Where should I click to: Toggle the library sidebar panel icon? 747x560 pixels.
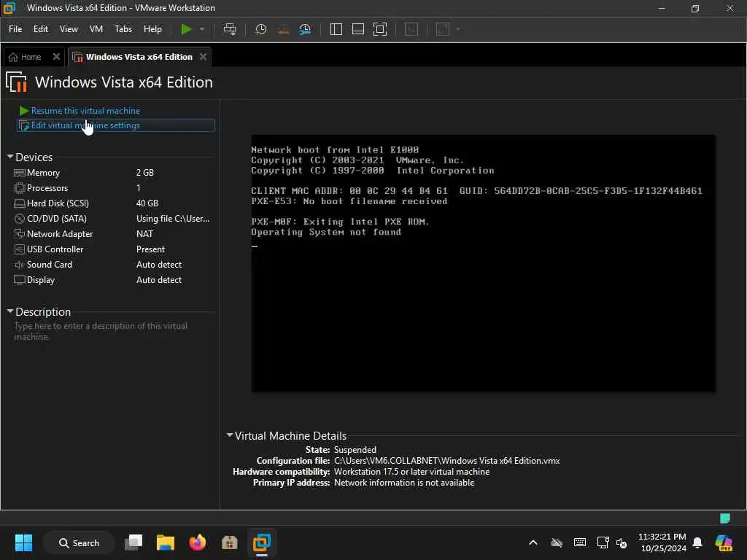[x=336, y=29]
